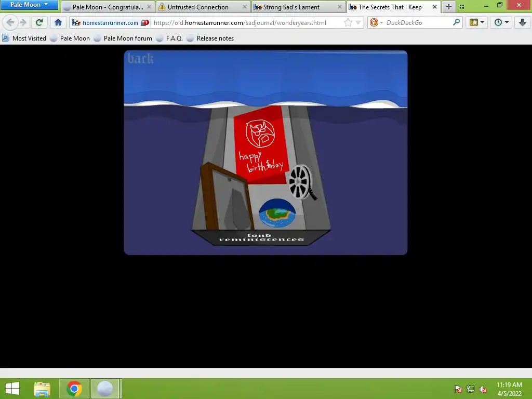Open the Windows Start button
This screenshot has height=399, width=532.
(x=12, y=389)
